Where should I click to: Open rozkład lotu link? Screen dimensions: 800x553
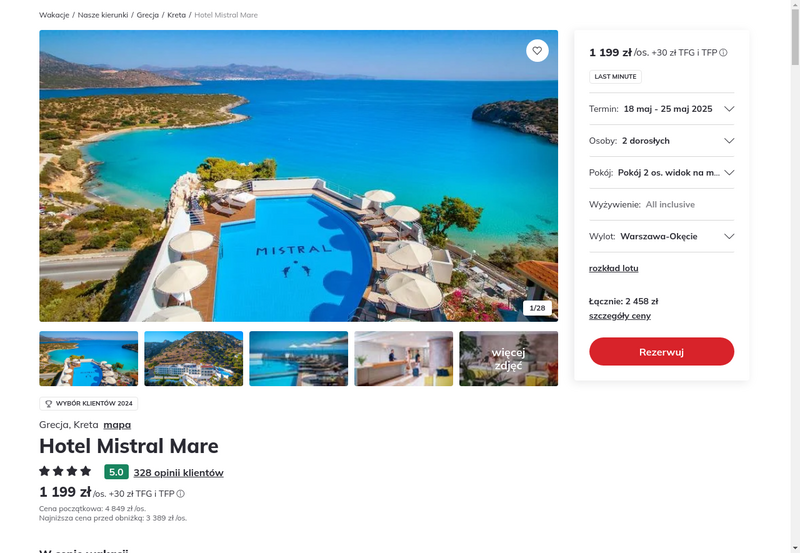click(x=614, y=268)
